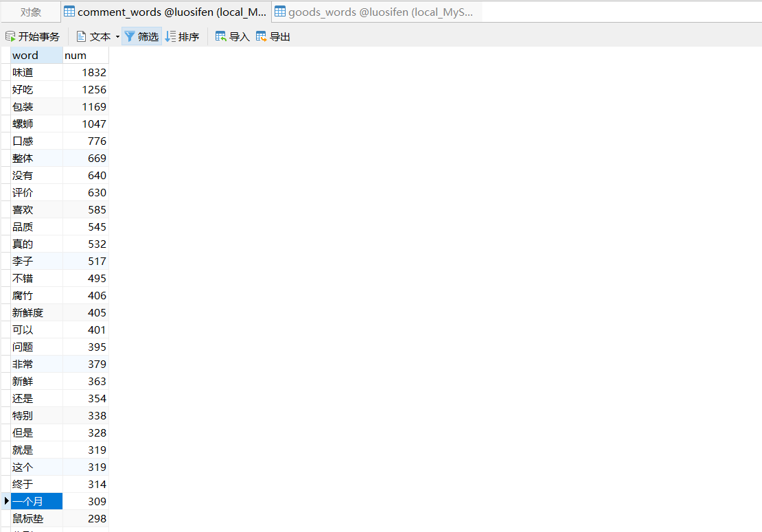Select the cell 好吃
762x532 pixels.
pyautogui.click(x=36, y=89)
